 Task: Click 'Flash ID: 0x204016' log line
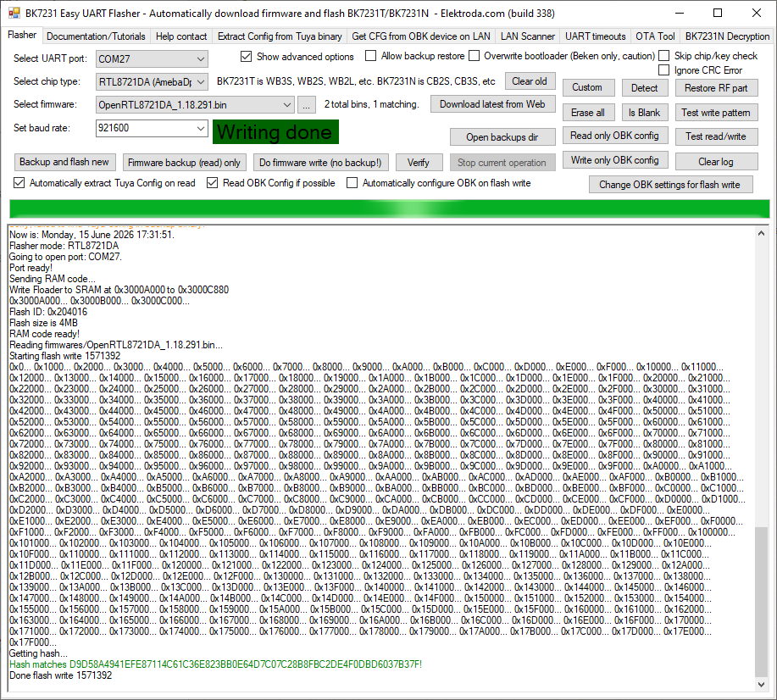[48, 312]
